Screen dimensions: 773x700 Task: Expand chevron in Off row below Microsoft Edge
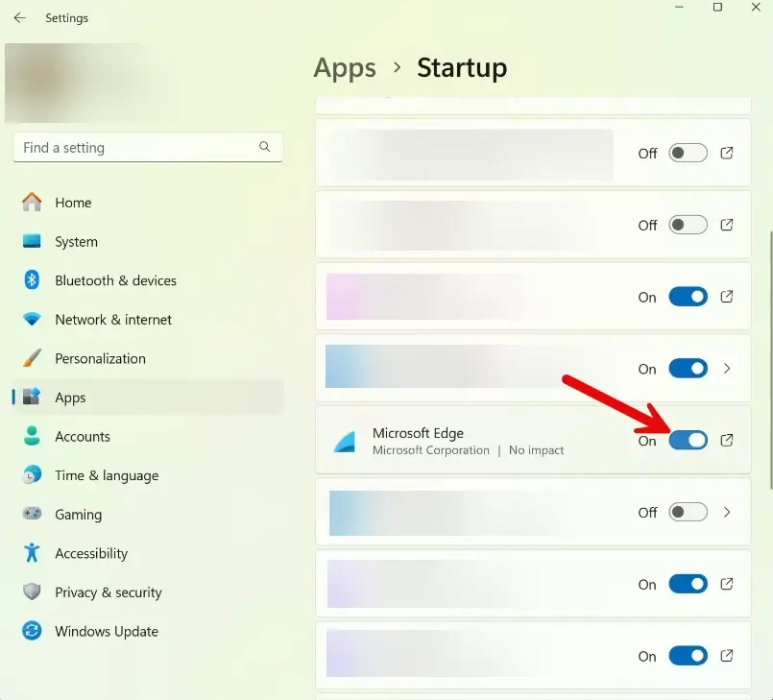(x=727, y=512)
